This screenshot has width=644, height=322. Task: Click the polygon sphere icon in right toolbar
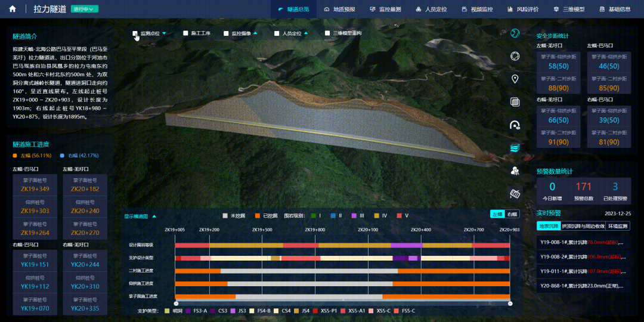coord(515,56)
